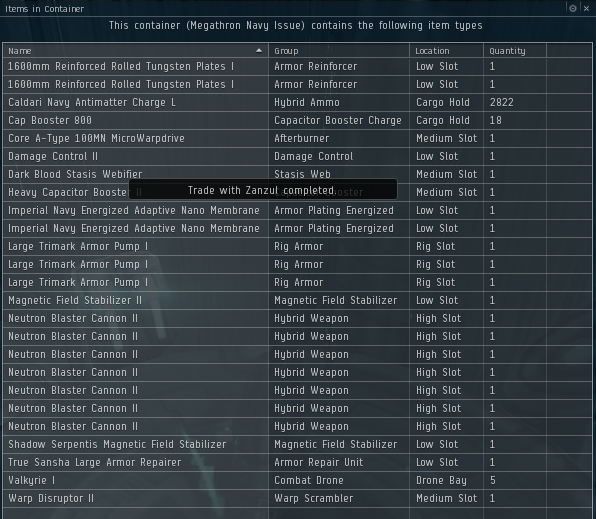
Task: Select Caldari Navy Antimatter Charge L row
Action: [297, 102]
